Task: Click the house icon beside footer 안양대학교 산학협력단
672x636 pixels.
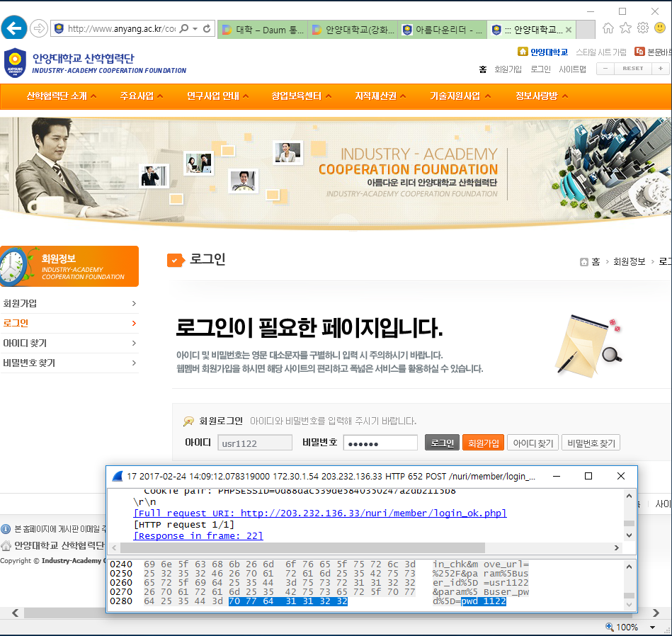Action: [x=6, y=545]
